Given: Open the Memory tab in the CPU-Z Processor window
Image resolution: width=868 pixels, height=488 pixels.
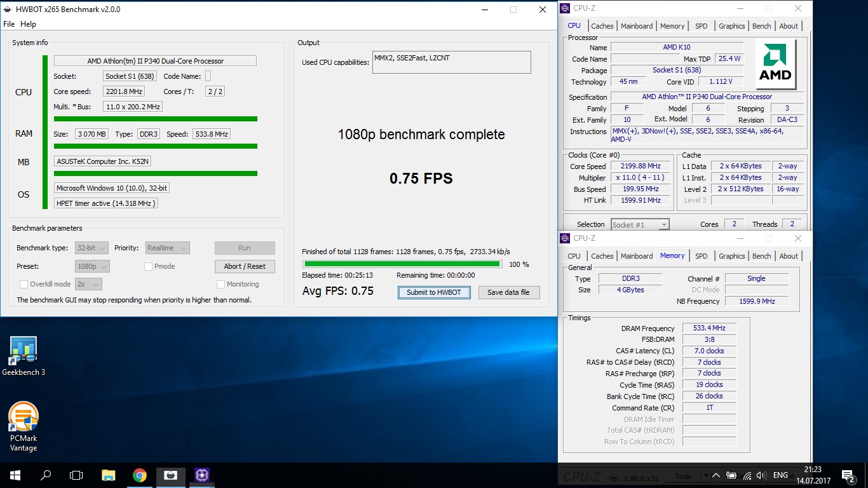Looking at the screenshot, I should pyautogui.click(x=672, y=26).
